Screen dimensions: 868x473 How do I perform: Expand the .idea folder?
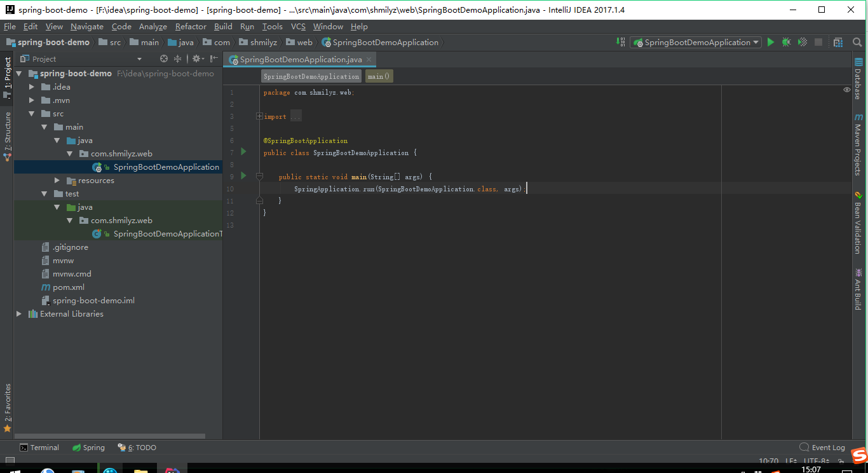point(31,86)
